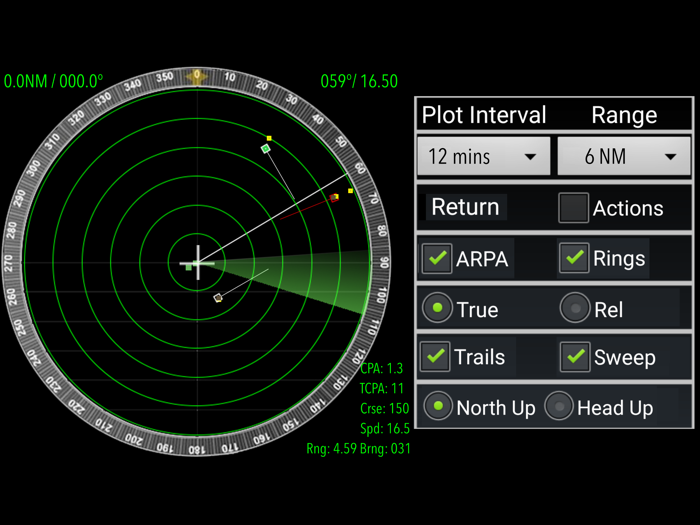Click the 0.0NM / 000.0° readout
The width and height of the screenshot is (700, 525).
coord(53,81)
